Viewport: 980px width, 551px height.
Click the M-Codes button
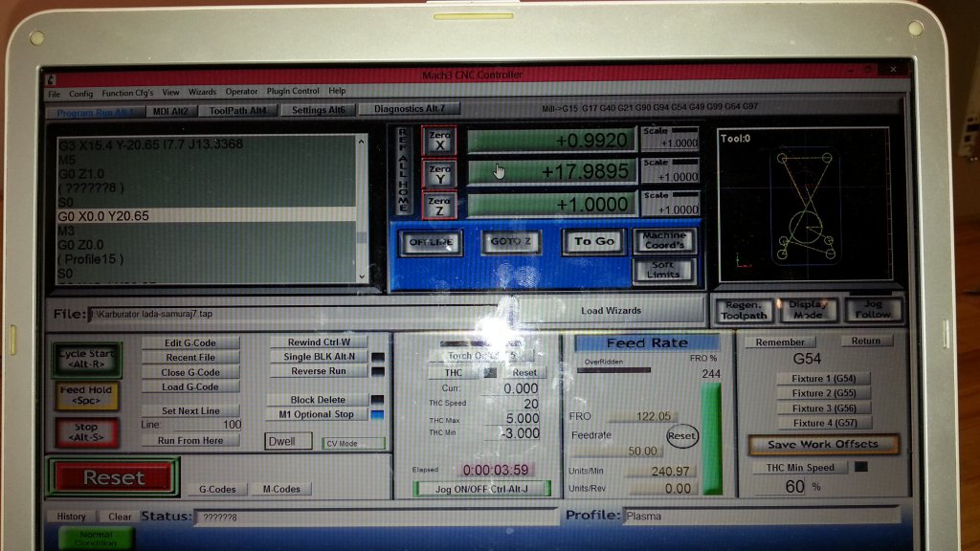pyautogui.click(x=281, y=489)
